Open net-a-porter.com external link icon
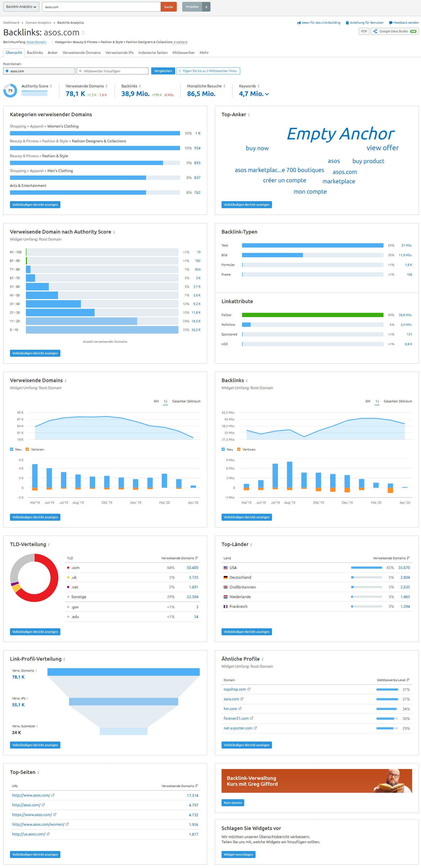This screenshot has width=421, height=868. tap(255, 728)
